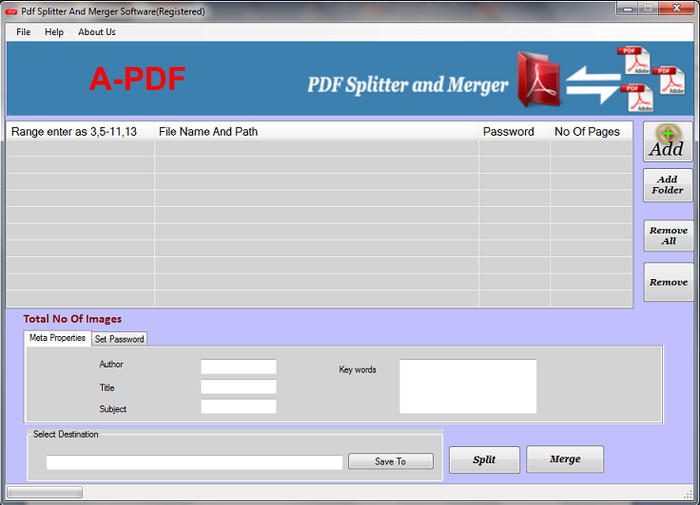Viewport: 700px width, 505px height.
Task: Click inside the Key words text area
Action: [x=468, y=386]
